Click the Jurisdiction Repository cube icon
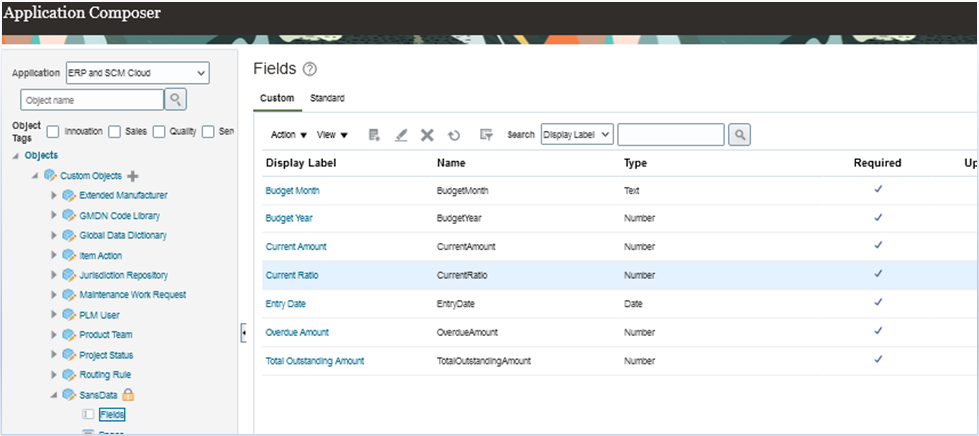 pos(69,275)
